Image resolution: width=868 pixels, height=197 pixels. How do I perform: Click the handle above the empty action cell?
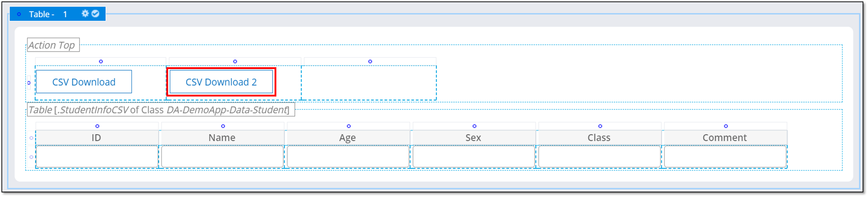[x=370, y=61]
